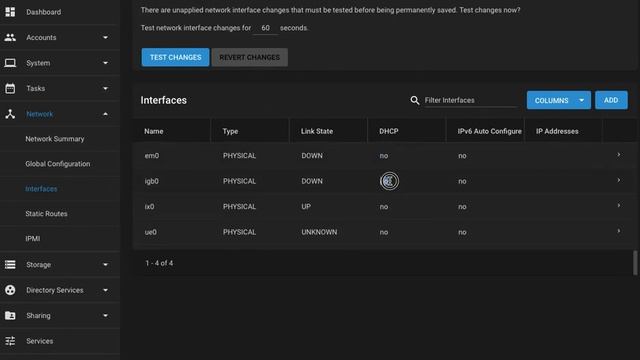Click the ue0 interface name

point(151,232)
